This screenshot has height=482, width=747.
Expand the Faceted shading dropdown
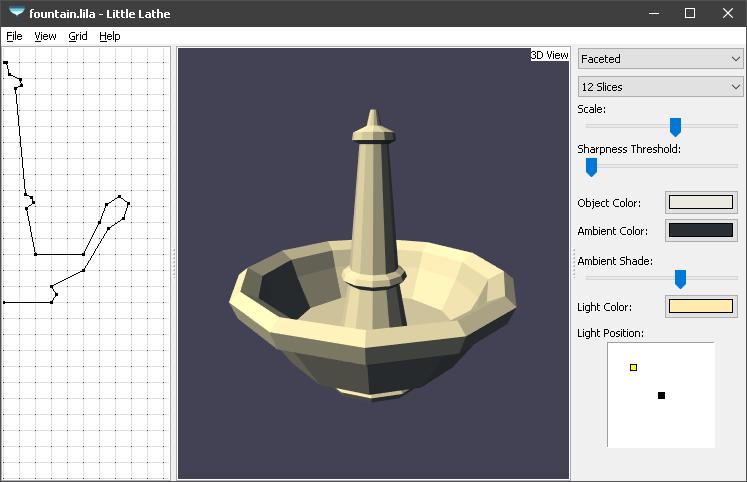coord(660,59)
